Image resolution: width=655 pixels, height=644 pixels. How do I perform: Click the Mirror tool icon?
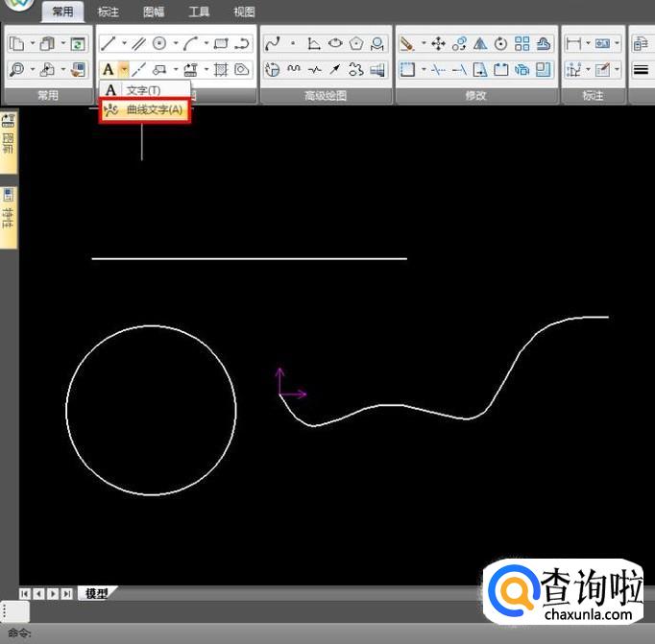click(x=480, y=44)
